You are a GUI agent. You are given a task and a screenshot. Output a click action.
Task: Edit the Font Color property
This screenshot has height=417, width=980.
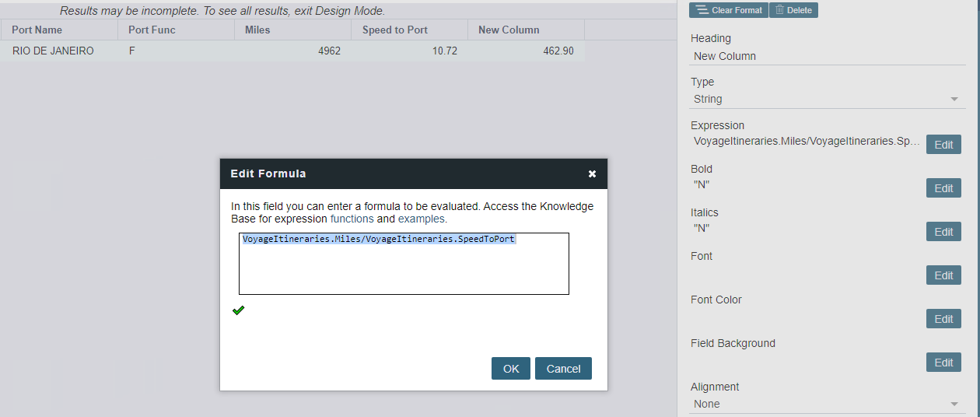tap(943, 319)
